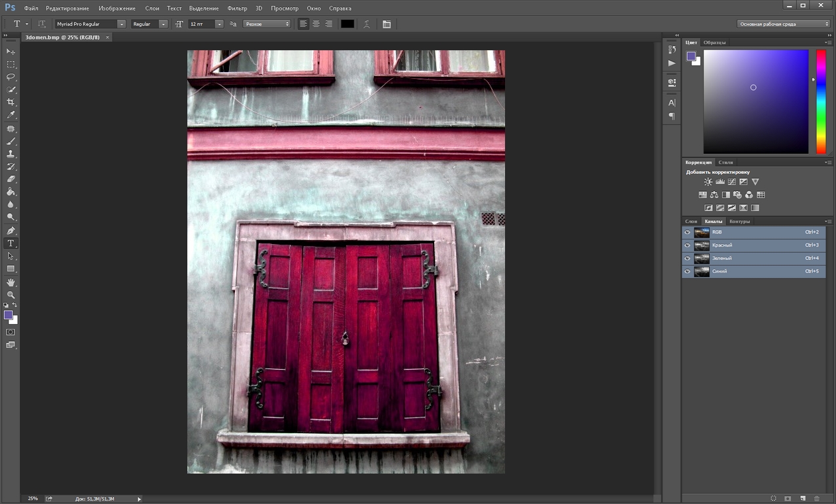Hide the Красный channel visibility eye
Viewport: 836px width, 504px height.
687,245
